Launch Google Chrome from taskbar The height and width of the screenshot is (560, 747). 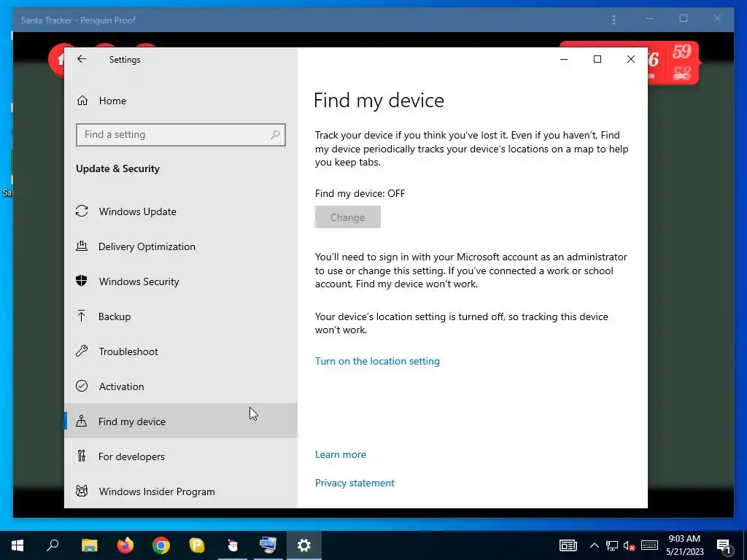161,545
